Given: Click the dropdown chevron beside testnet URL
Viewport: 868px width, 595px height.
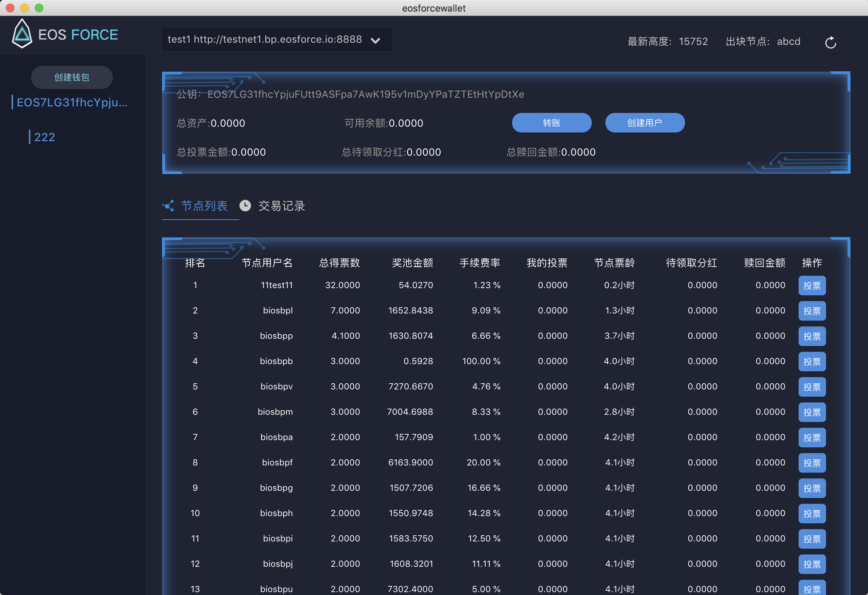Looking at the screenshot, I should point(375,41).
